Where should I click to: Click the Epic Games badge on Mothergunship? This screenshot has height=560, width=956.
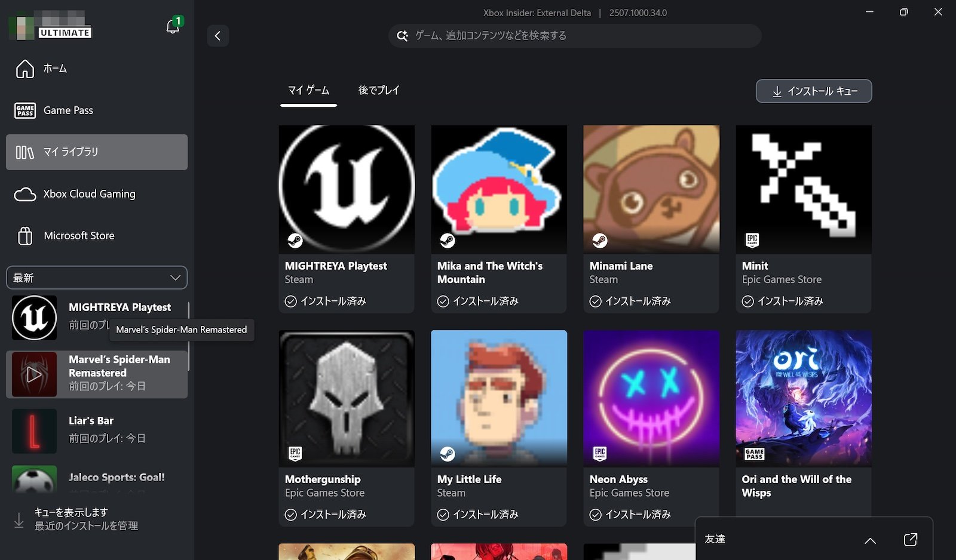295,454
